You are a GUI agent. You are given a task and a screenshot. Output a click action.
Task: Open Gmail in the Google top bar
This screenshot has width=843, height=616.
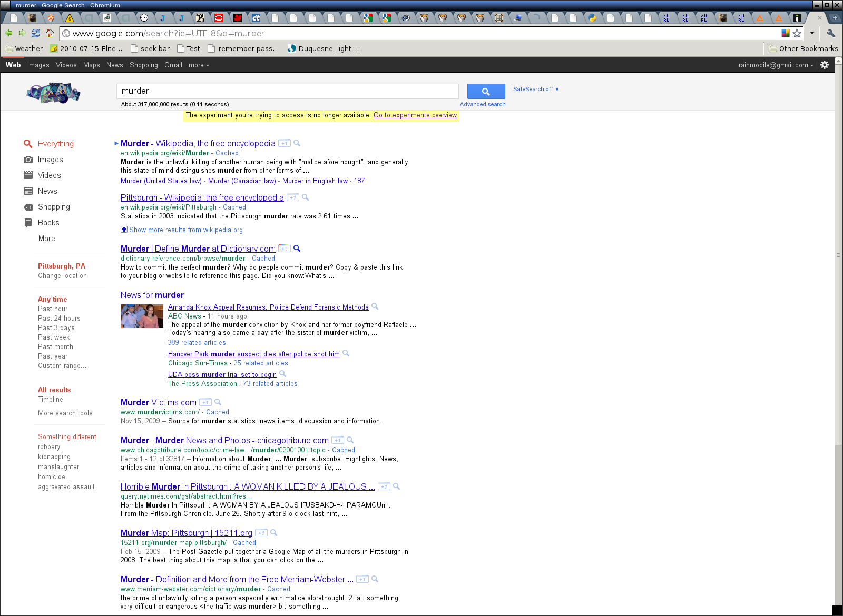[x=173, y=65]
